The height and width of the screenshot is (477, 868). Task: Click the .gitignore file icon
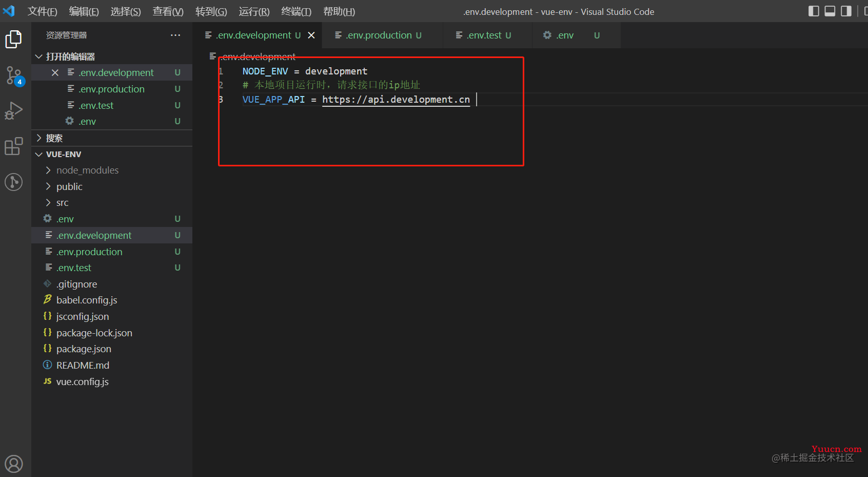tap(47, 283)
